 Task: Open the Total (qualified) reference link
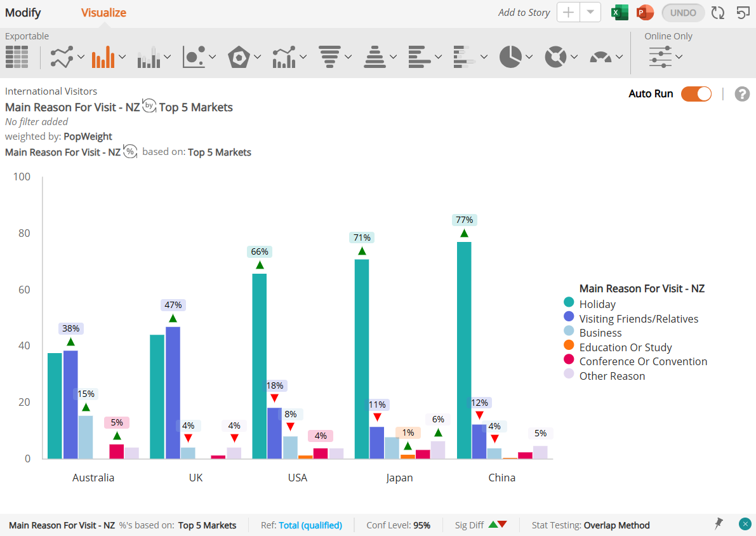point(310,525)
